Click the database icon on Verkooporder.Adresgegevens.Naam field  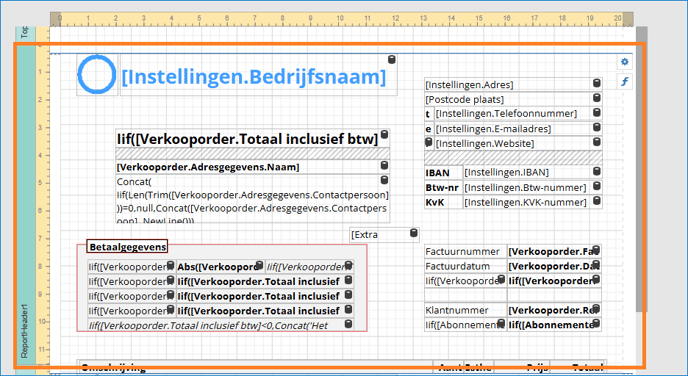pos(384,165)
